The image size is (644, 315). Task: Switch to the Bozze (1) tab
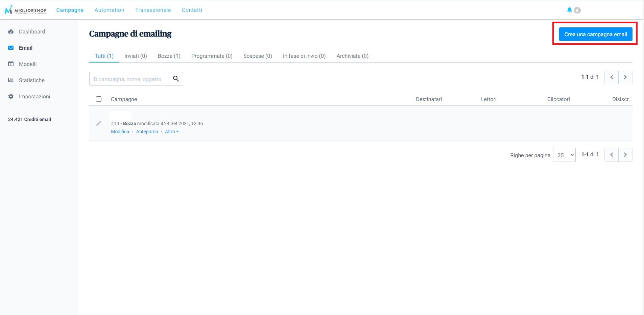[x=169, y=56]
